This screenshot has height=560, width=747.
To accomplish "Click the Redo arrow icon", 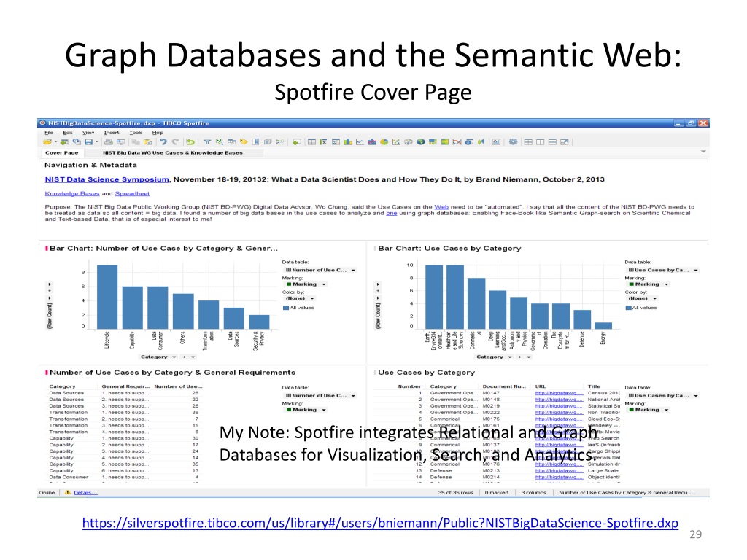I will [175, 142].
